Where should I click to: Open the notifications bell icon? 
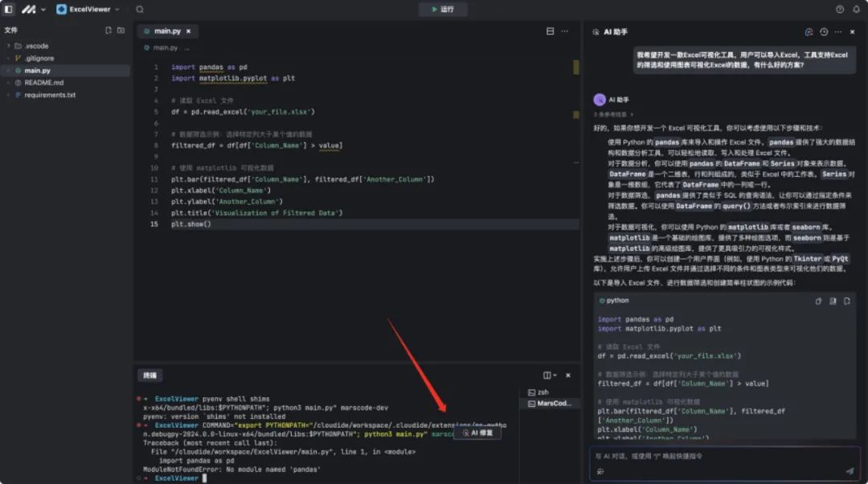[857, 10]
